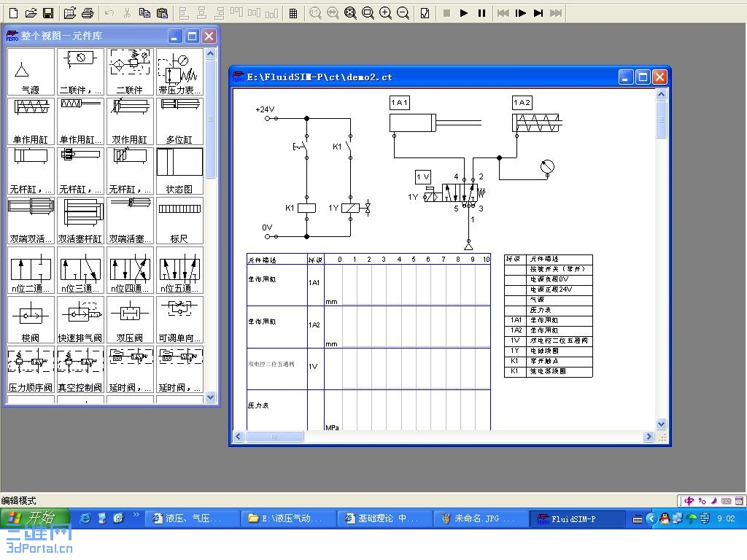Image resolution: width=747 pixels, height=560 pixels.
Task: Click the pushbutton switch symbol in circuit
Action: (x=300, y=147)
